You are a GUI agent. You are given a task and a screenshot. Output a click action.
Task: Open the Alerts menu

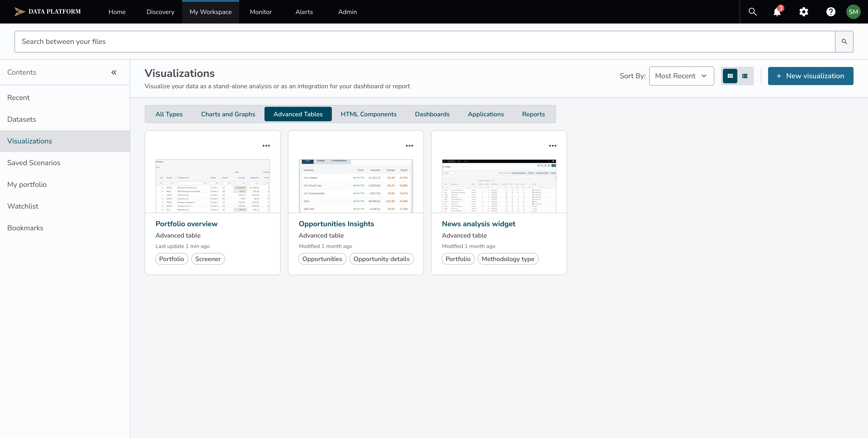pos(304,12)
